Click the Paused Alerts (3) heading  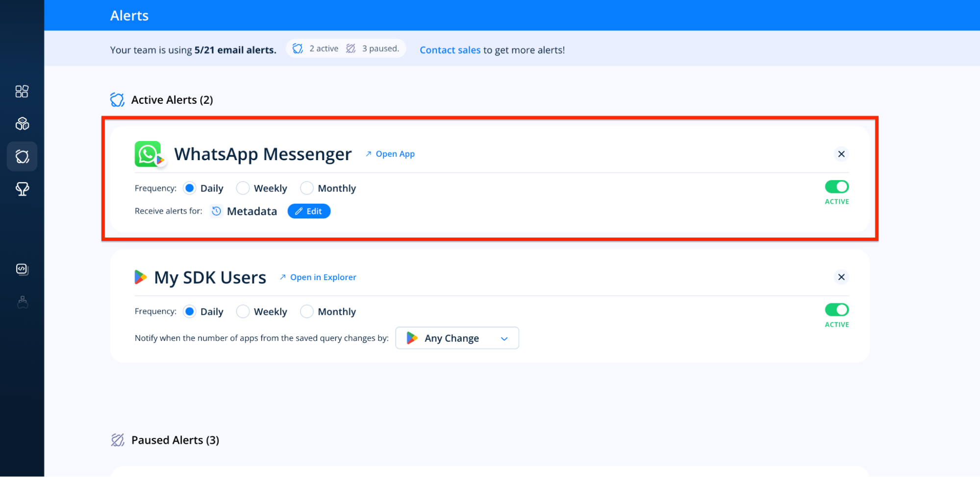(x=176, y=440)
